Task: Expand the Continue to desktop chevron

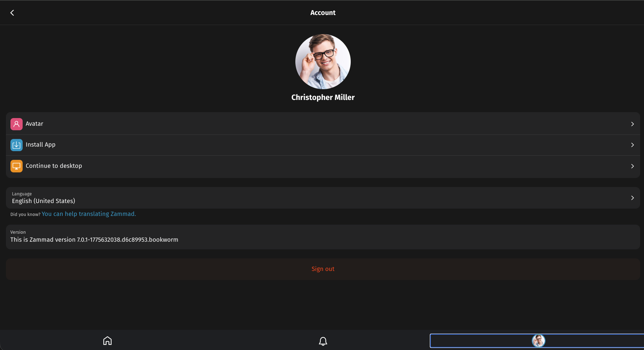Action: coord(632,166)
